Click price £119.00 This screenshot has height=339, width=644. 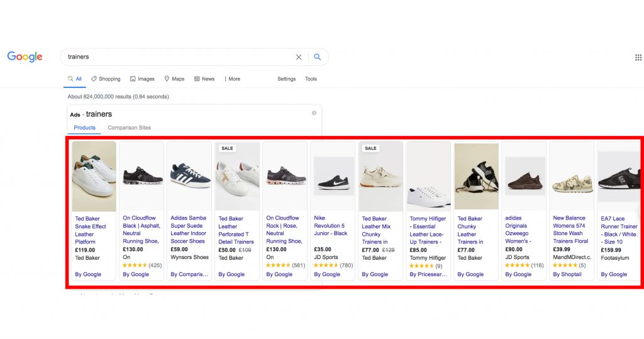pos(85,250)
